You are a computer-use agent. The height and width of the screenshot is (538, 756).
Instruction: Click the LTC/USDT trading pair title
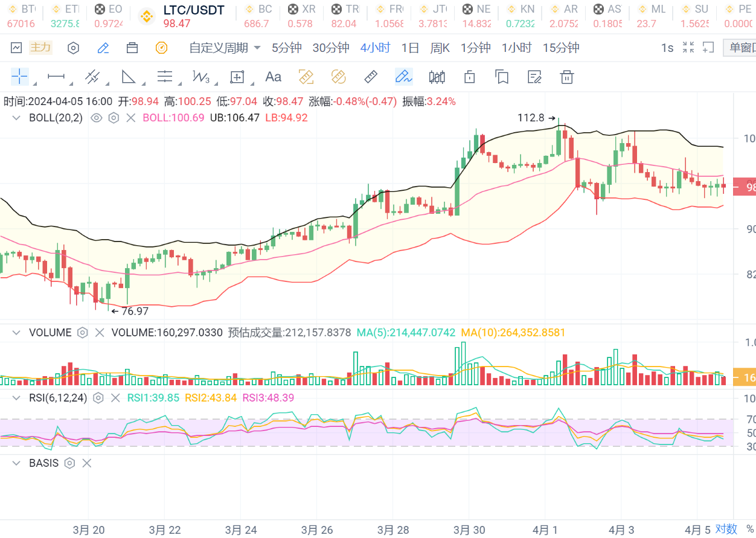pyautogui.click(x=193, y=10)
